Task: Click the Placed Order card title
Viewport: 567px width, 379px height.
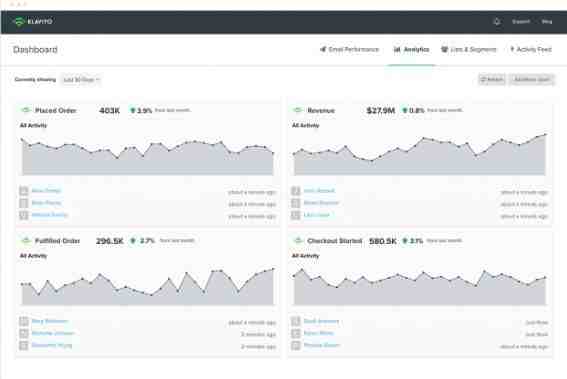Action: (56, 110)
